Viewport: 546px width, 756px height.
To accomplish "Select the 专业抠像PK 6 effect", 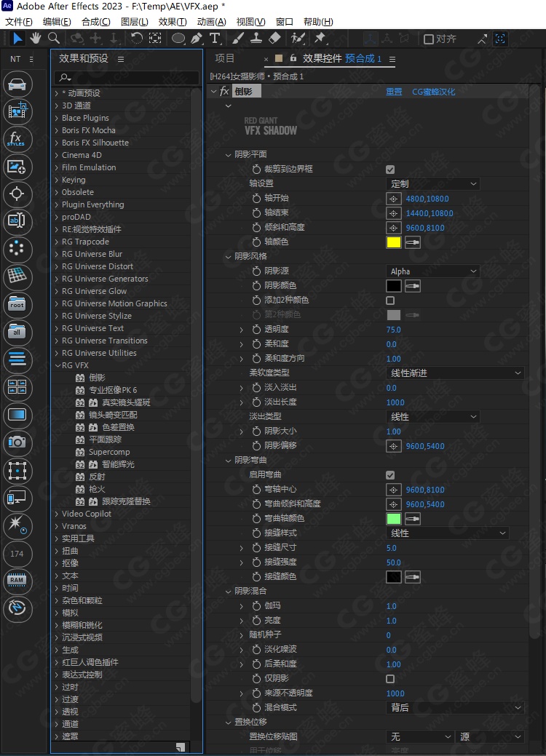I will pyautogui.click(x=113, y=390).
